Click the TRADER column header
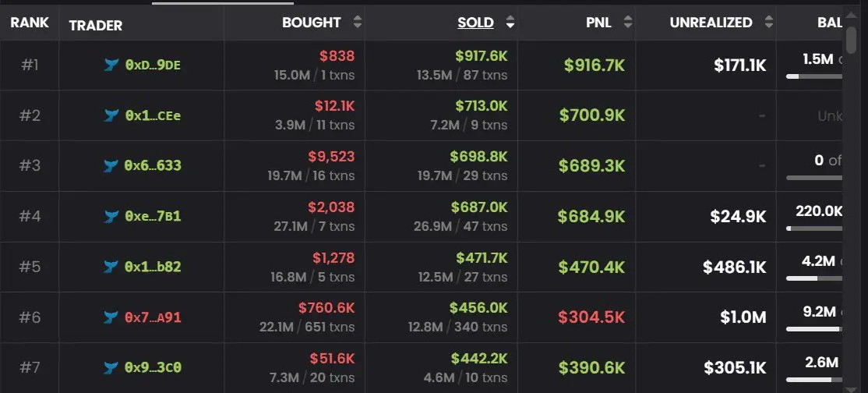 [x=96, y=25]
